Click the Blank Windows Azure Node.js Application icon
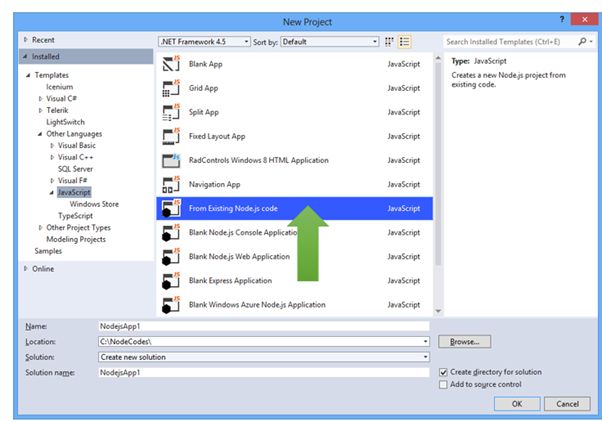This screenshot has height=422, width=602. pyautogui.click(x=171, y=305)
